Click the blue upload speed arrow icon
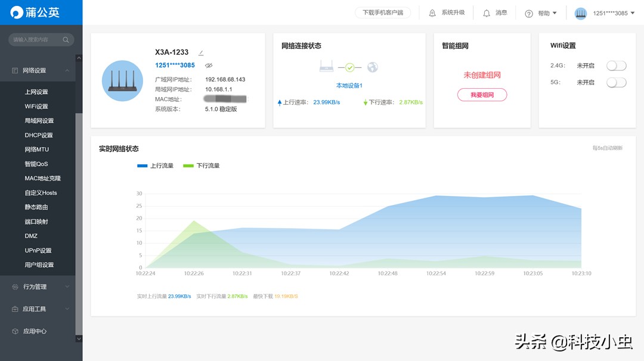Viewport: 644px width, 361px height. (x=279, y=102)
